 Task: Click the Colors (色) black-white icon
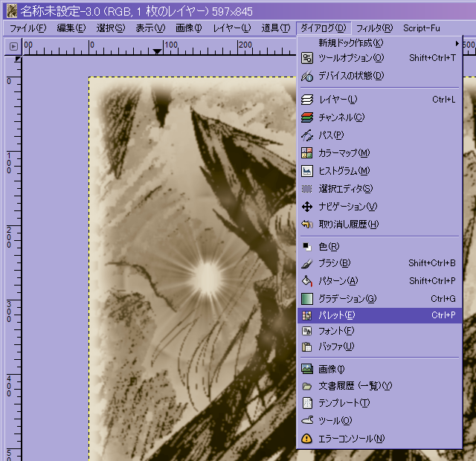307,247
